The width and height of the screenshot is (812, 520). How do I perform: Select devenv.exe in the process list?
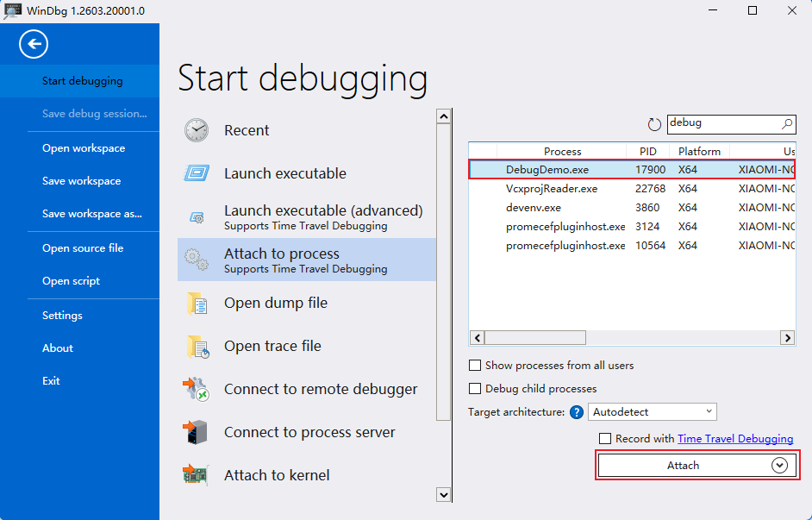pos(534,208)
